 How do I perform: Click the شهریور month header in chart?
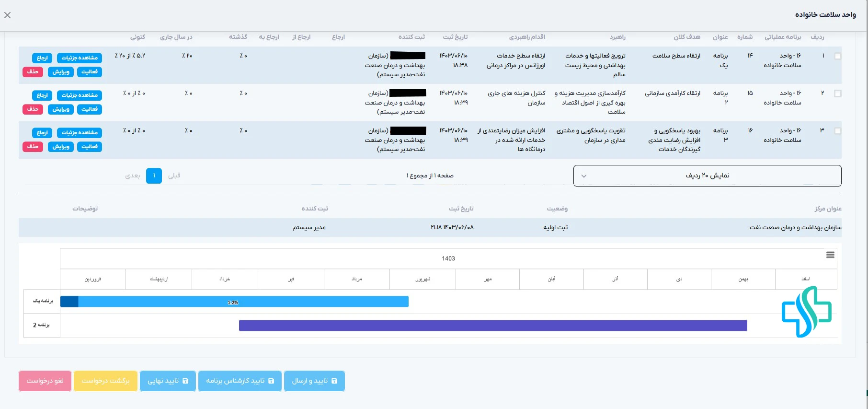(423, 279)
